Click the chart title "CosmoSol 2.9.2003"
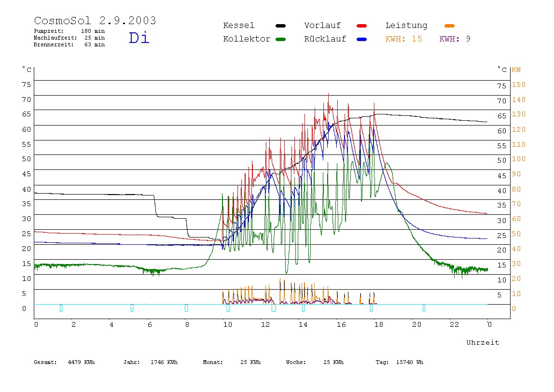554x392 pixels. pyautogui.click(x=95, y=20)
